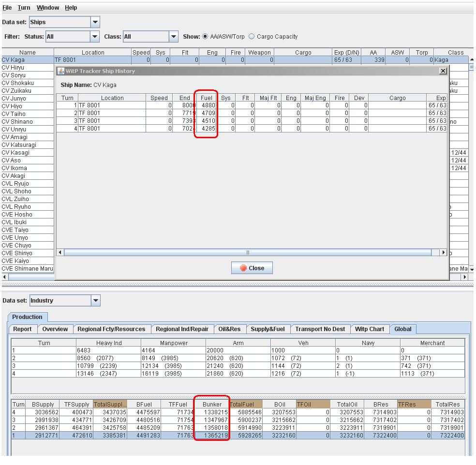Viewport: 476px width, 465px height.
Task: Select ship CV Shinano in list
Action: pos(28,122)
